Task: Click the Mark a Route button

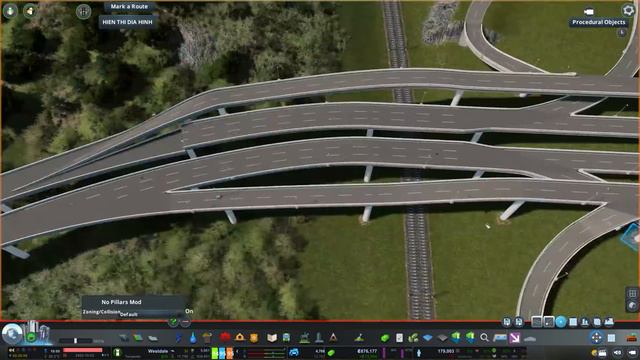Action: coord(129,7)
